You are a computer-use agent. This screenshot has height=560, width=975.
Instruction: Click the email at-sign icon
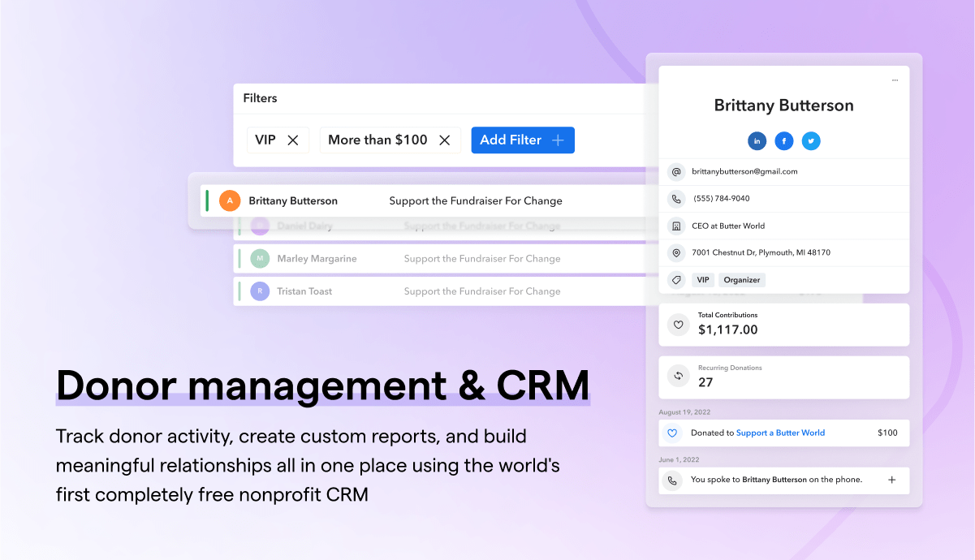tap(675, 172)
